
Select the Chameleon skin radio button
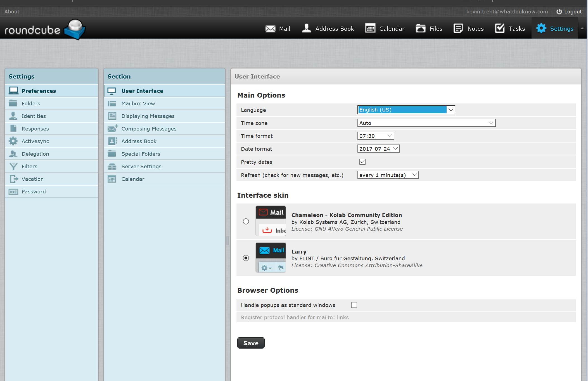tap(246, 221)
